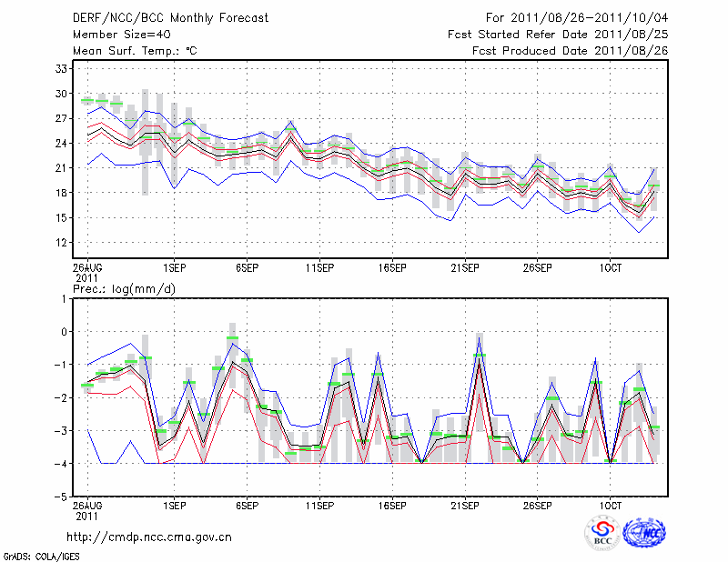The image size is (728, 562).
Task: Click the GrADS: COLA/IGES credit text
Action: (x=41, y=555)
